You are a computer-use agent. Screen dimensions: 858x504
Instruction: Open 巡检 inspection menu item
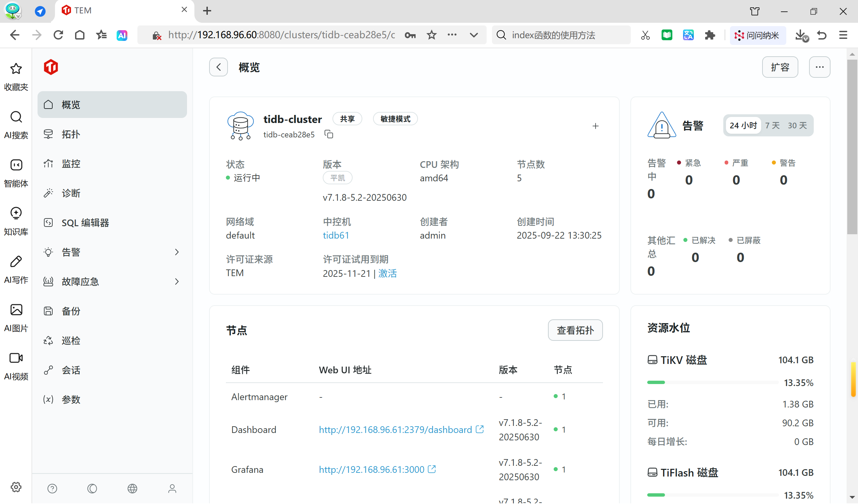coord(112,341)
